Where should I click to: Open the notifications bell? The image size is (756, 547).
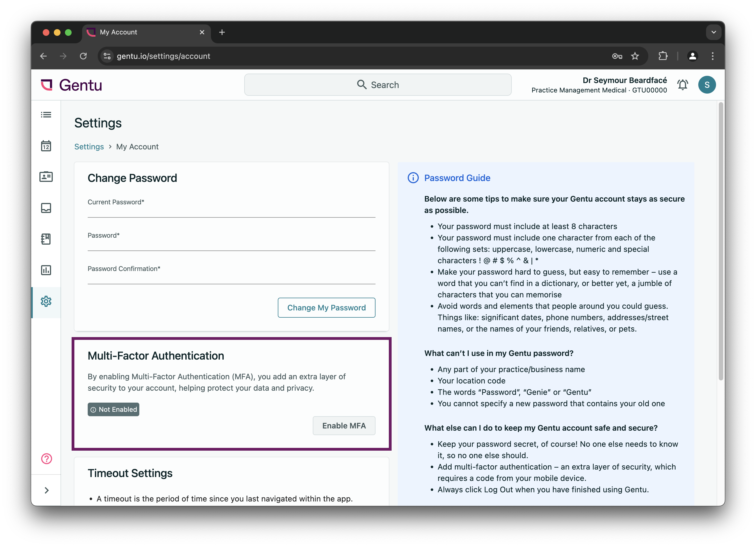(x=683, y=85)
